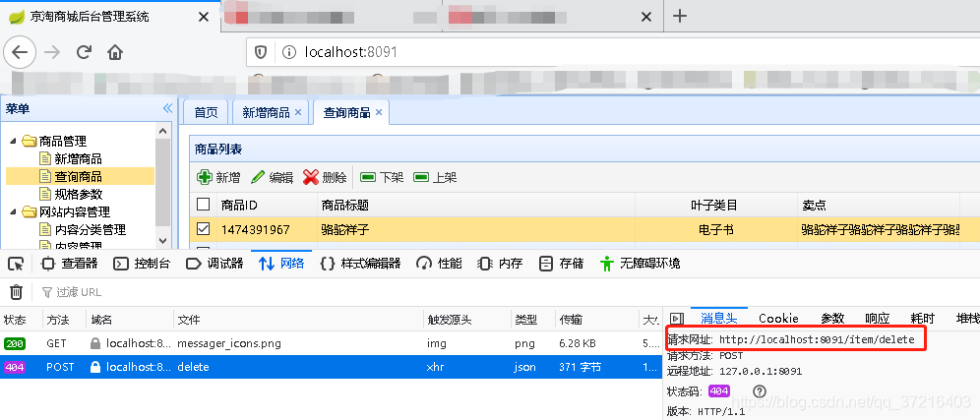Click the address bar showing localhost:8091

coord(612,52)
